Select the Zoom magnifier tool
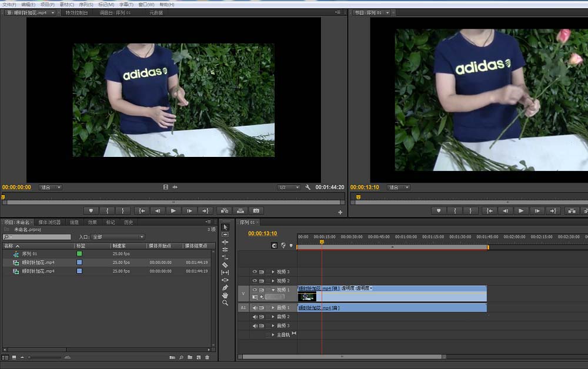This screenshot has width=588, height=369. [x=225, y=303]
